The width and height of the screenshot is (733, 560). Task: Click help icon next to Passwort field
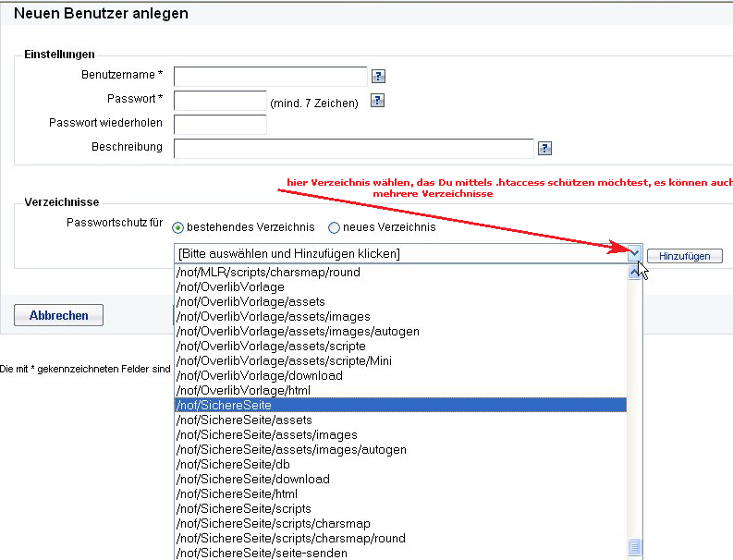(x=377, y=102)
